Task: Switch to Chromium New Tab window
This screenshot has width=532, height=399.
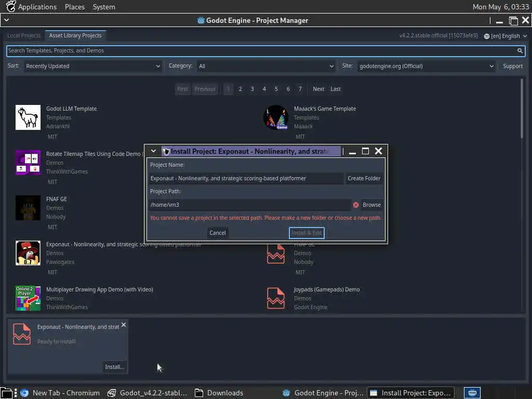Action: pos(60,393)
